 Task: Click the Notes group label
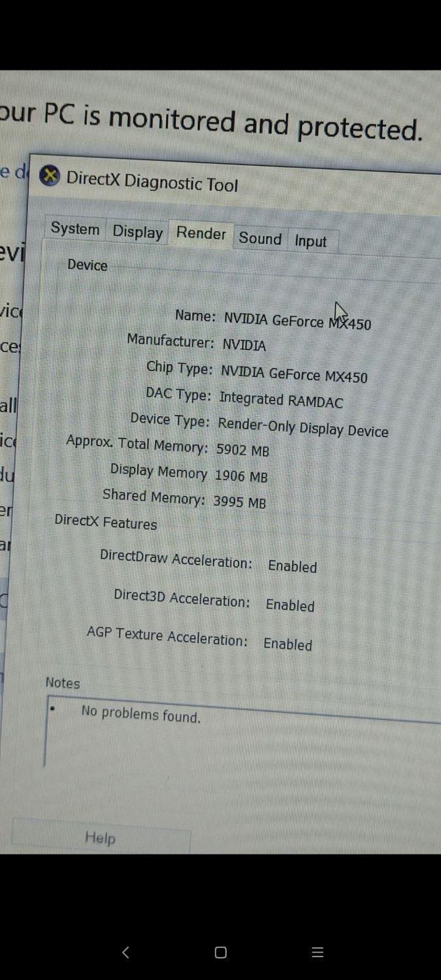pos(63,683)
